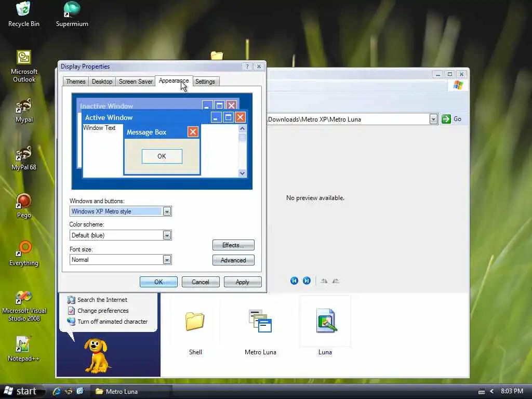This screenshot has width=532, height=399.
Task: Click the animated search dog character
Action: click(97, 355)
